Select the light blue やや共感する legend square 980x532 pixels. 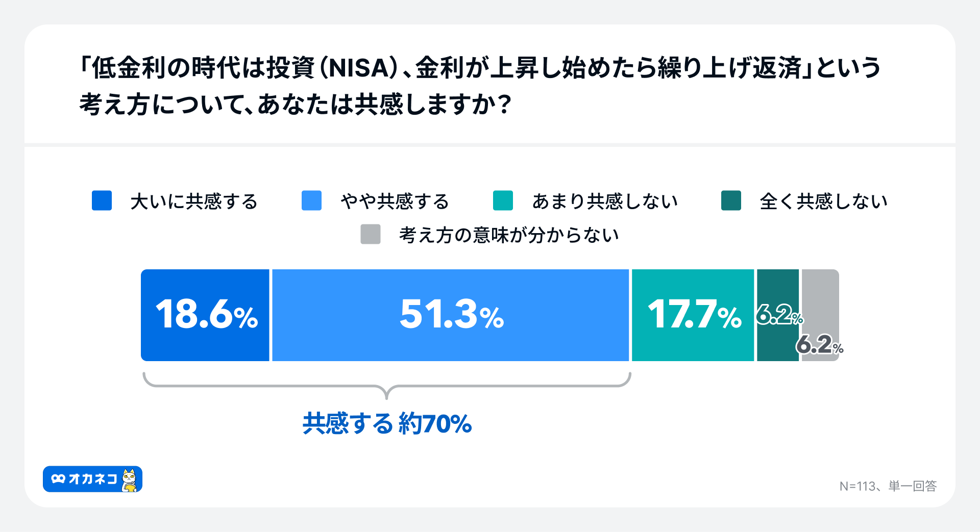pyautogui.click(x=311, y=200)
